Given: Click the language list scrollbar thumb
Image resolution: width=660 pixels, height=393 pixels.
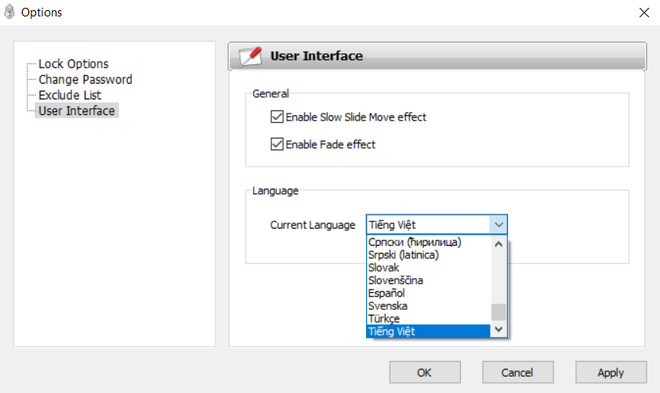Looking at the screenshot, I should click(498, 312).
